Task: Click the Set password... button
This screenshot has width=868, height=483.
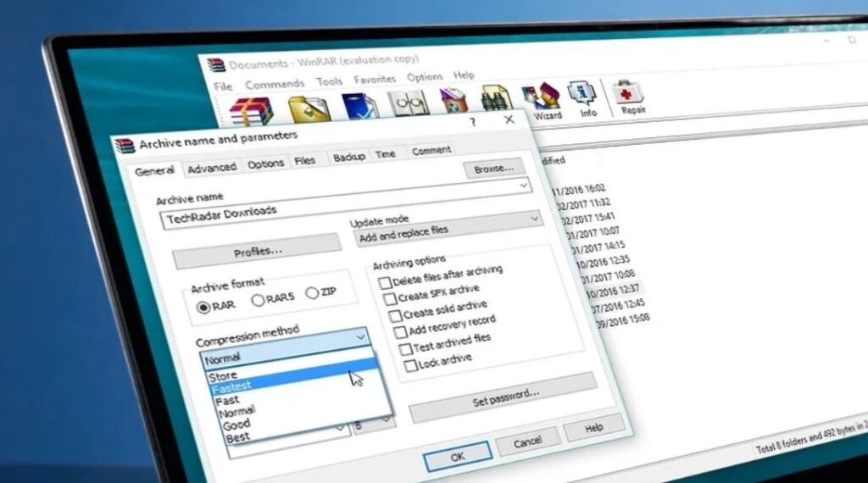Action: pyautogui.click(x=505, y=397)
